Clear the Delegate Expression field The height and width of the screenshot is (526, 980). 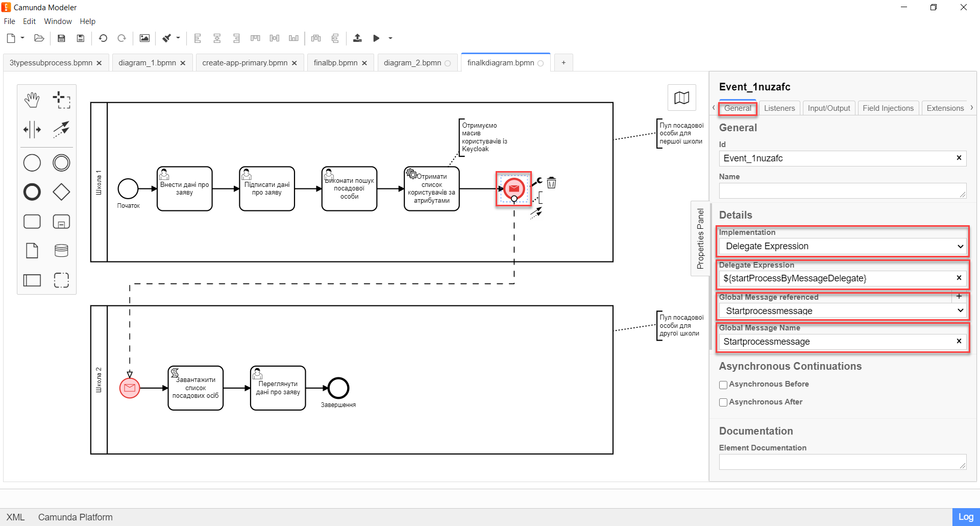959,278
